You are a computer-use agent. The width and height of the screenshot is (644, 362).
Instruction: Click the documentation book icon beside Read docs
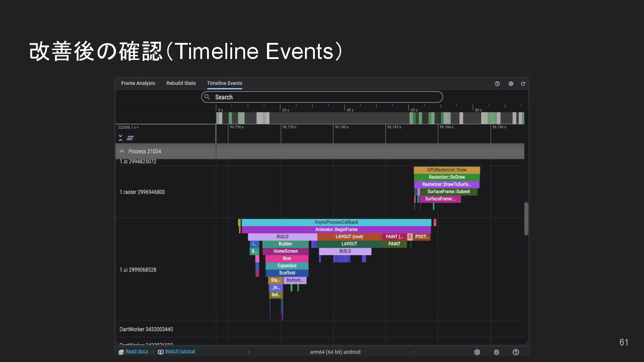point(121,352)
